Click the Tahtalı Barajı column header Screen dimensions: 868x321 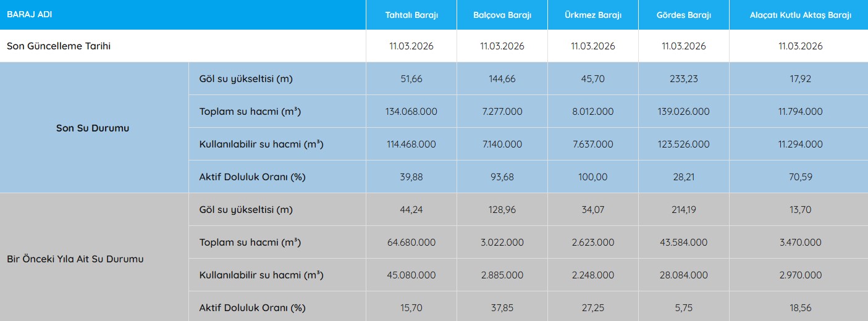point(411,15)
